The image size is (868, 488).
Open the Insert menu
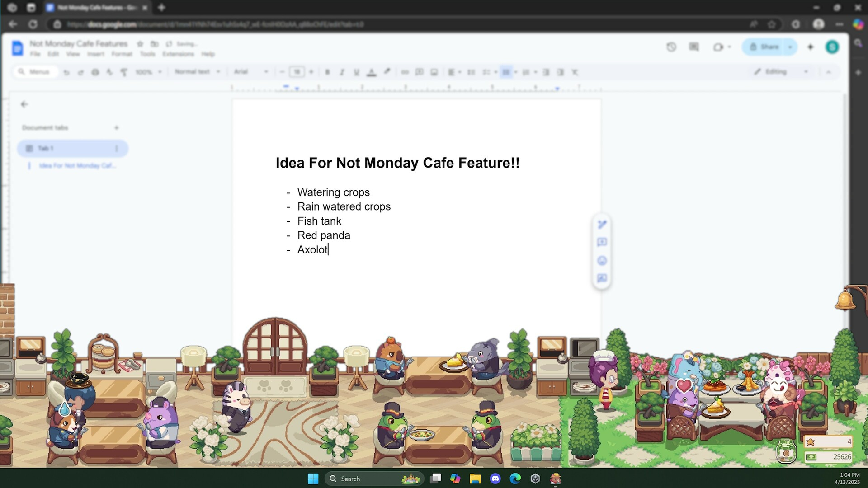[x=96, y=54]
